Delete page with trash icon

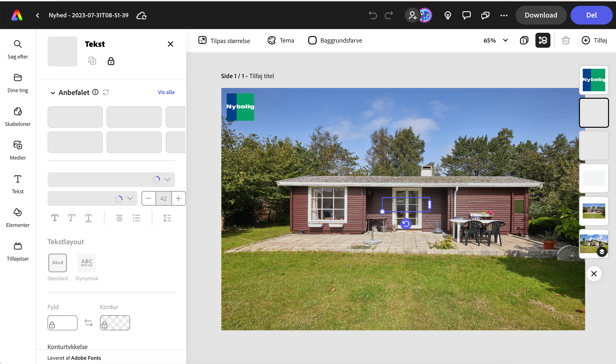pos(566,40)
